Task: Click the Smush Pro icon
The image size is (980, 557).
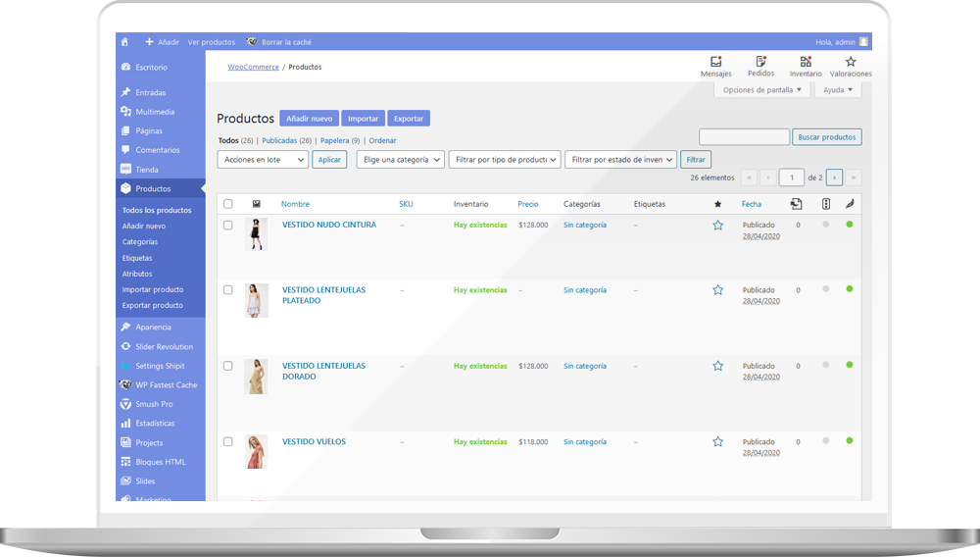Action: (x=125, y=404)
